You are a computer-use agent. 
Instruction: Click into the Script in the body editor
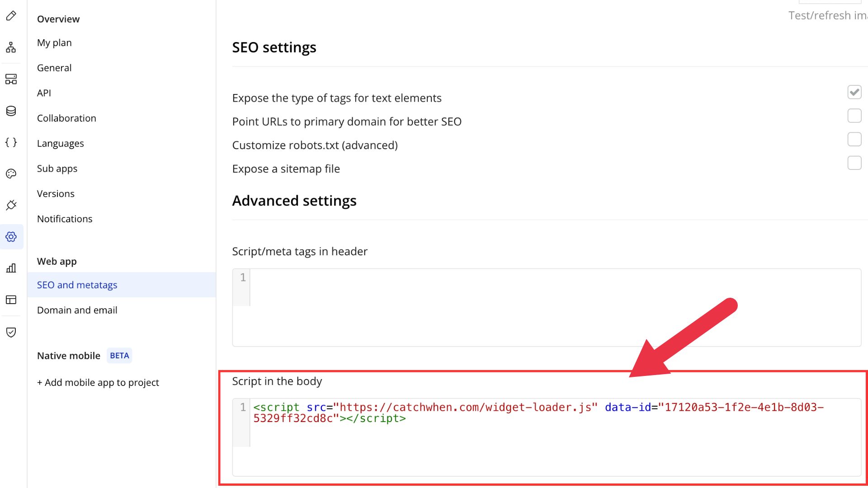(x=547, y=437)
